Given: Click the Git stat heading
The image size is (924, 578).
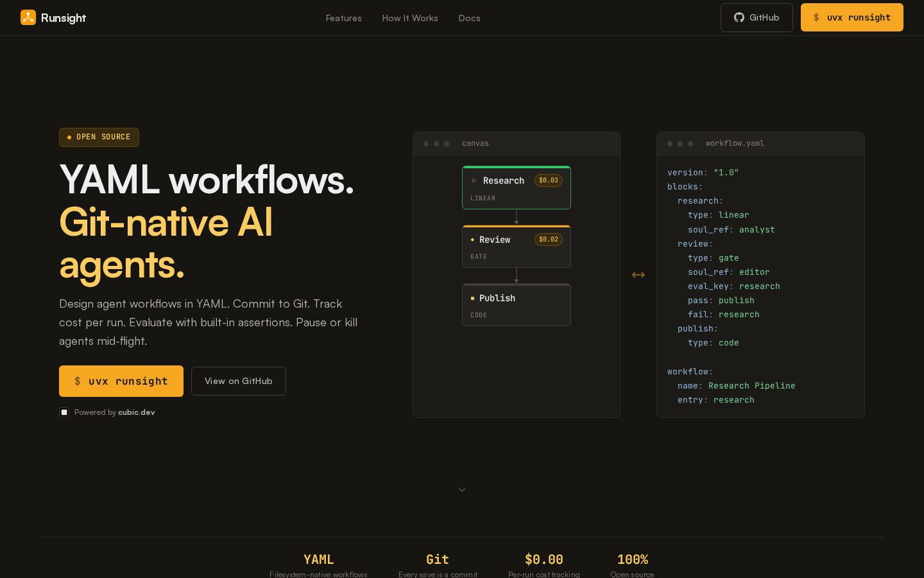Looking at the screenshot, I should (438, 559).
